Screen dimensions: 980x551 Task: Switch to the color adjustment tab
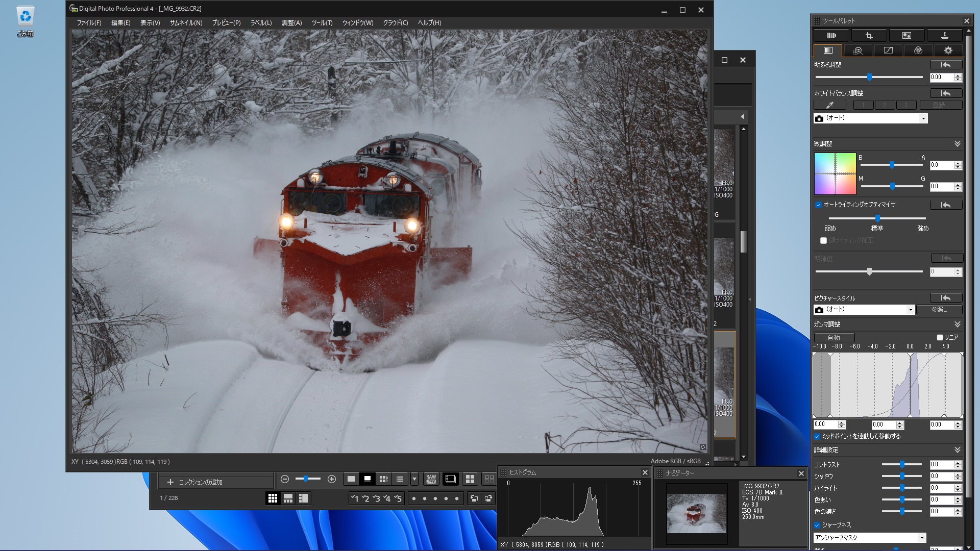[x=918, y=51]
